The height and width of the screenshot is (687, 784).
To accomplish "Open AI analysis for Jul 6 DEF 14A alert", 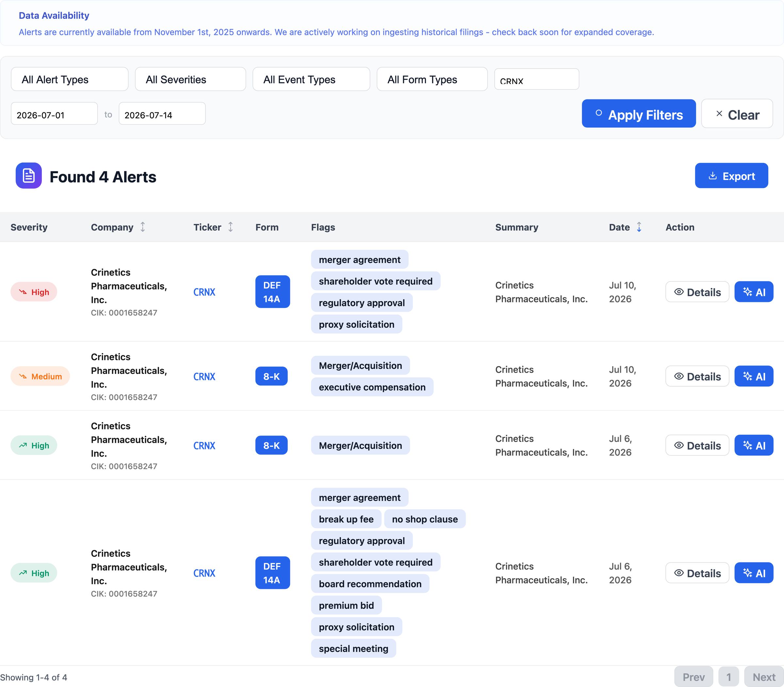I will [753, 573].
